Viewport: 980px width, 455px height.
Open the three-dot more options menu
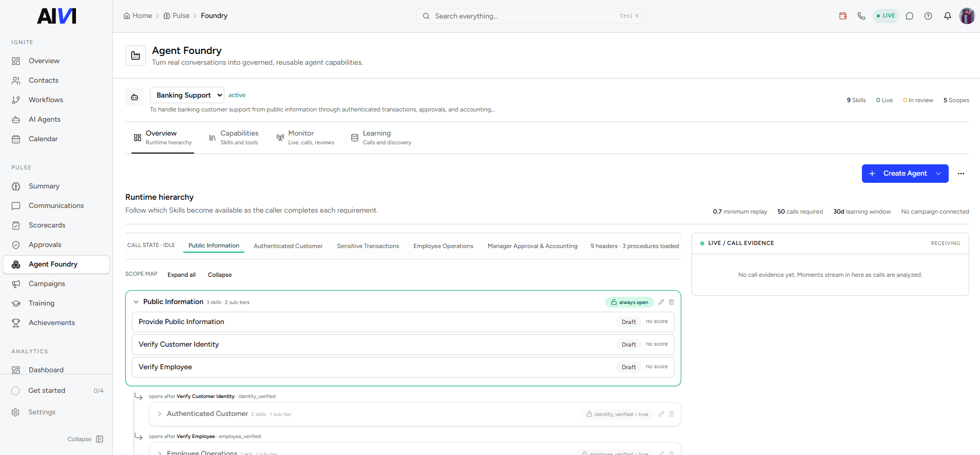(x=961, y=174)
